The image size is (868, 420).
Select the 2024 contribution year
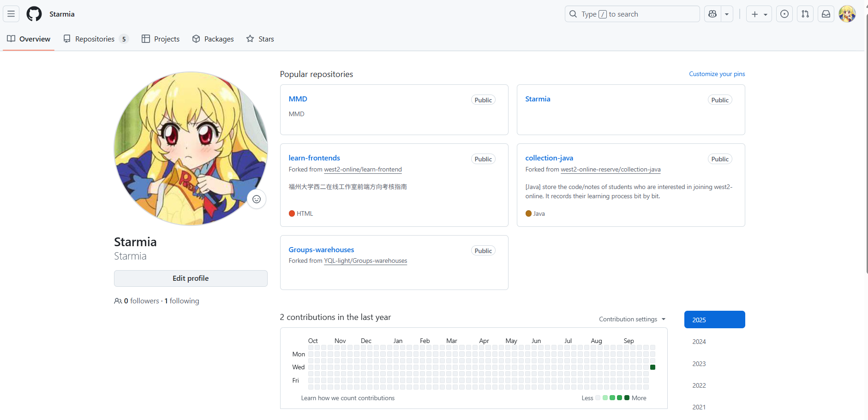[x=714, y=342]
